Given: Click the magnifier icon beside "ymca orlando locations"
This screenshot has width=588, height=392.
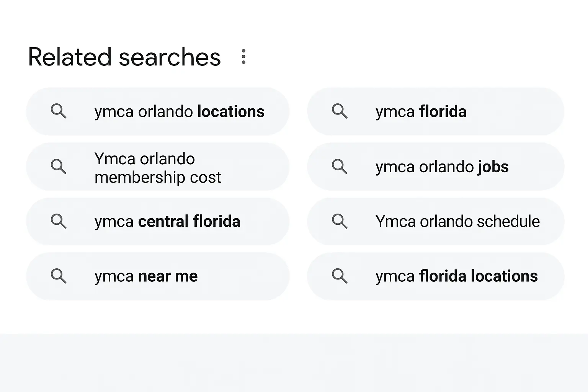Looking at the screenshot, I should [x=59, y=111].
